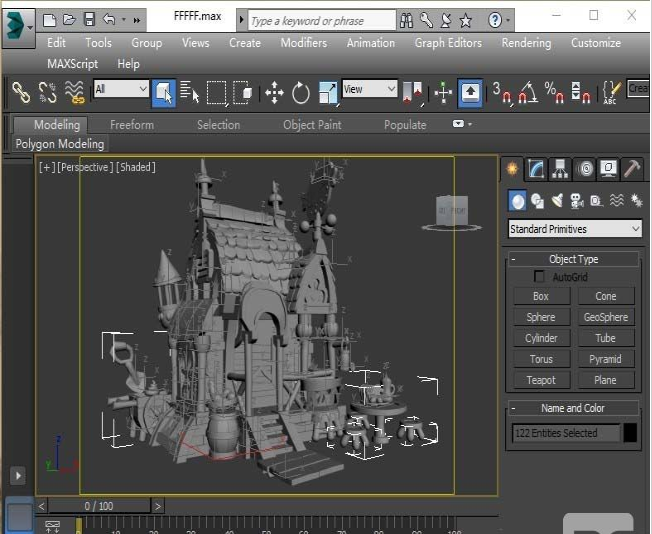Click the GeoSphere primitive button
Image resolution: width=652 pixels, height=534 pixels.
coord(606,317)
